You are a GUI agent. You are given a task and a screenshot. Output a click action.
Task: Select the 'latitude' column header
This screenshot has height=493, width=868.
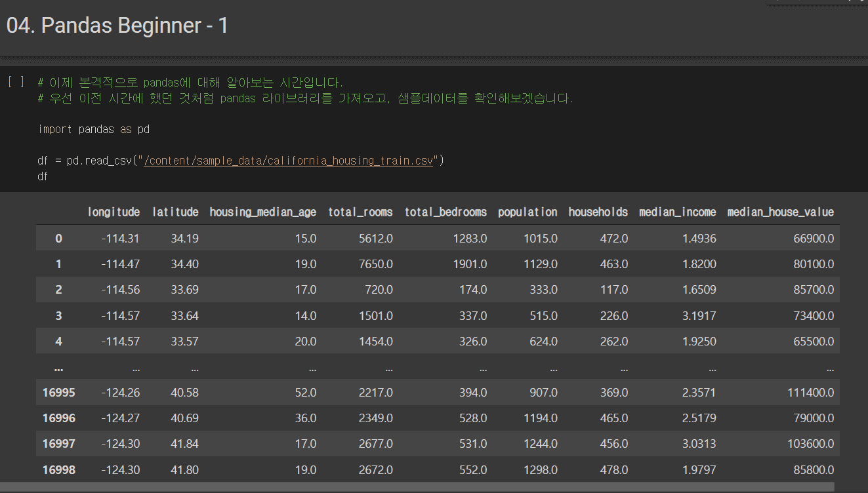pyautogui.click(x=175, y=212)
